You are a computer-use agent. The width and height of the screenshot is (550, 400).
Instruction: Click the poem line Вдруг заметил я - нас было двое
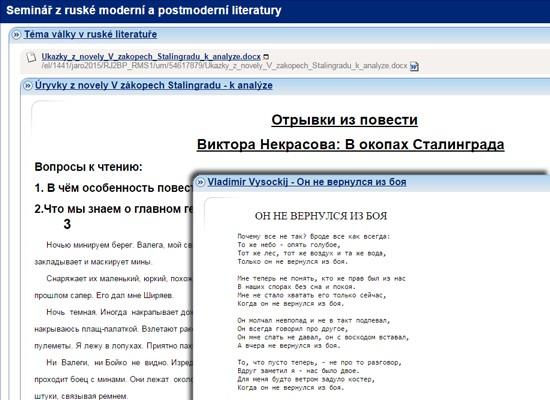(298, 371)
